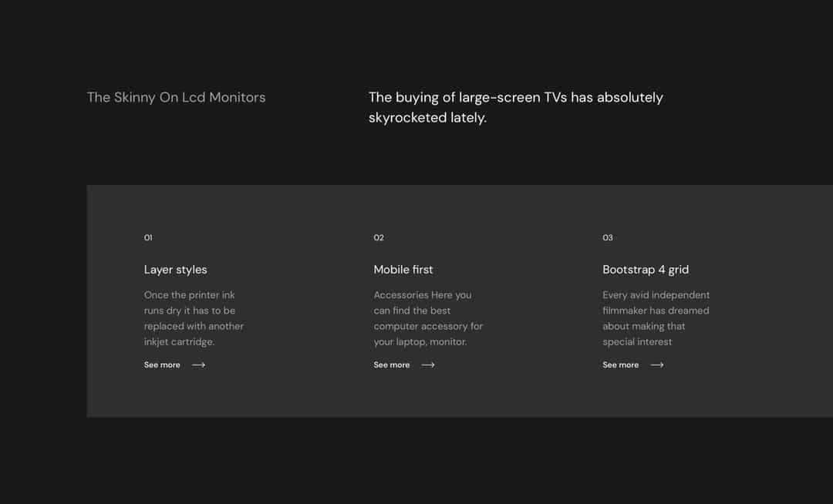Click the 'buying of large-screen TVs' headline line

(516, 98)
